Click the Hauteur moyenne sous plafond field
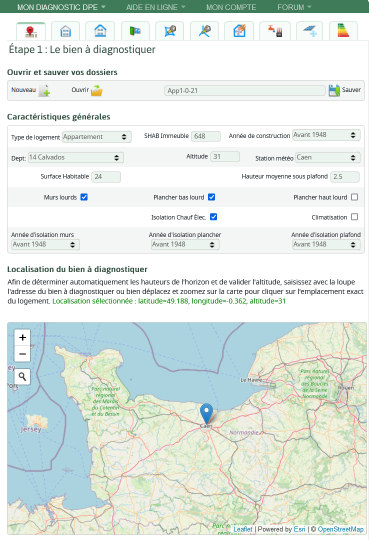 [345, 176]
